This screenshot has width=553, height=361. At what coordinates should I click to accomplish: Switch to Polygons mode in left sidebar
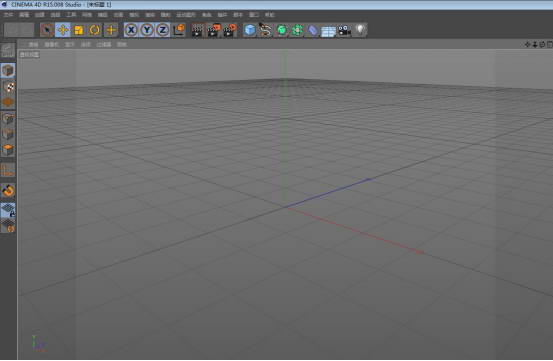click(8, 150)
